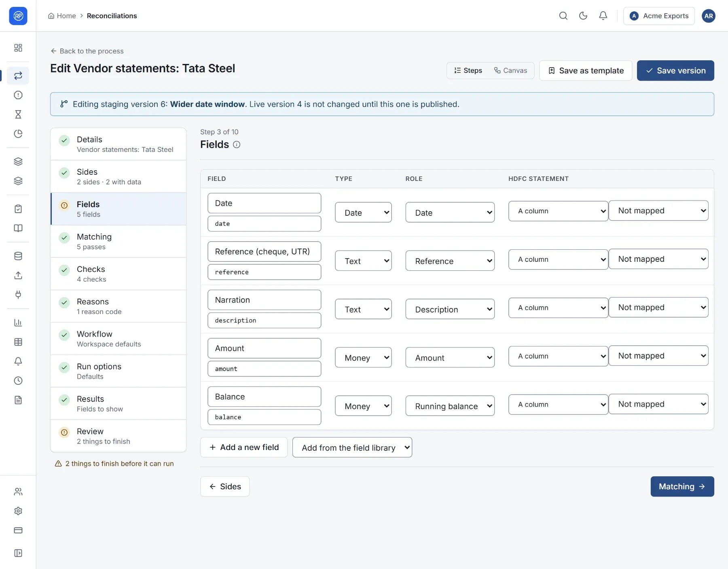728x569 pixels.
Task: Collapse the sidebar panel icon
Action: click(x=18, y=553)
